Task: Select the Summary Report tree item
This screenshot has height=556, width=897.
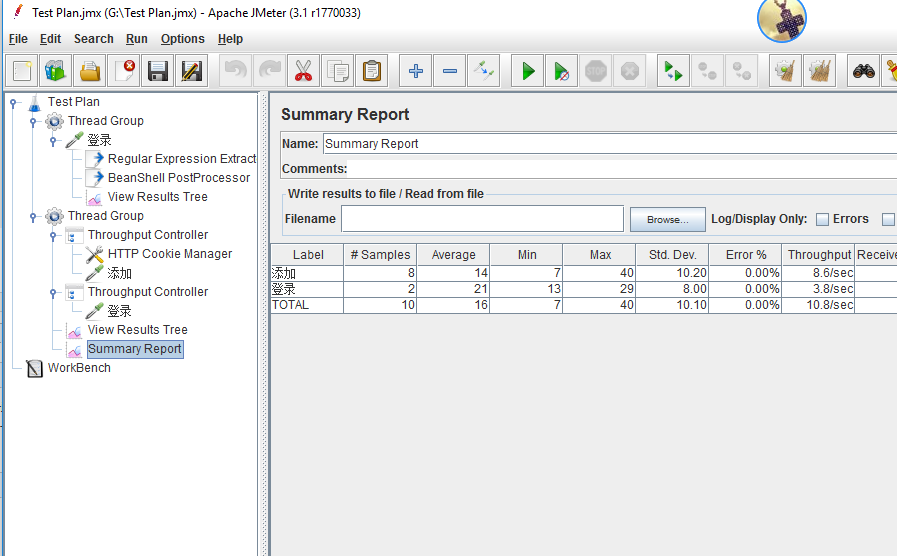Action: (134, 349)
